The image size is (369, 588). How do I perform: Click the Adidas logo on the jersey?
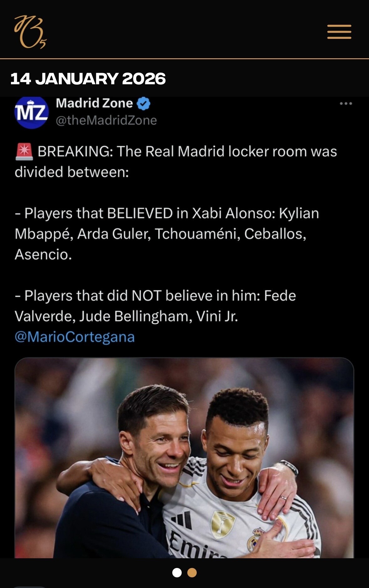tap(183, 520)
